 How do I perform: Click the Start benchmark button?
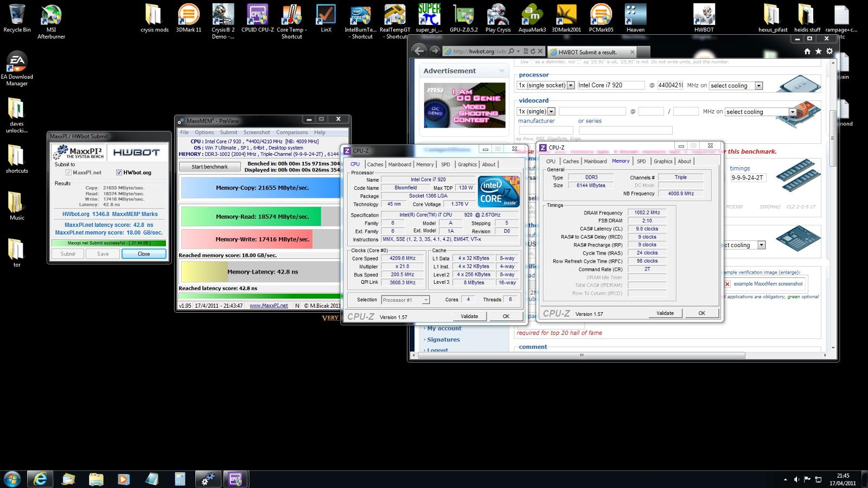[x=209, y=167]
